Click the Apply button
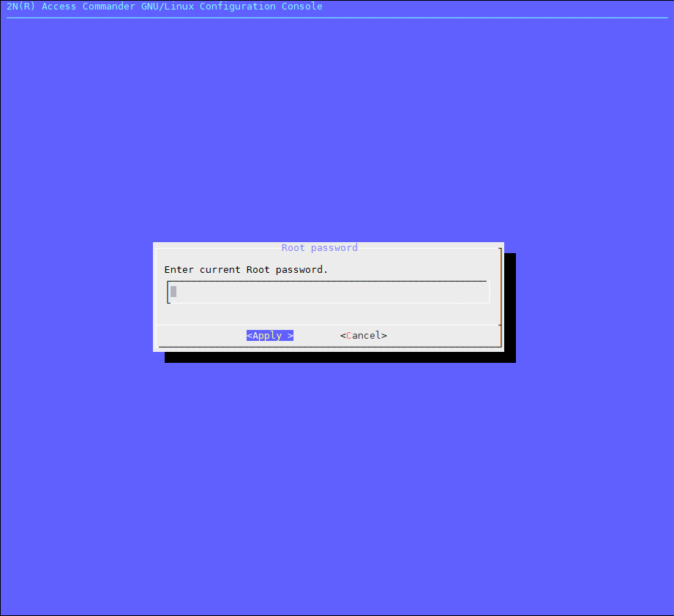 (270, 336)
